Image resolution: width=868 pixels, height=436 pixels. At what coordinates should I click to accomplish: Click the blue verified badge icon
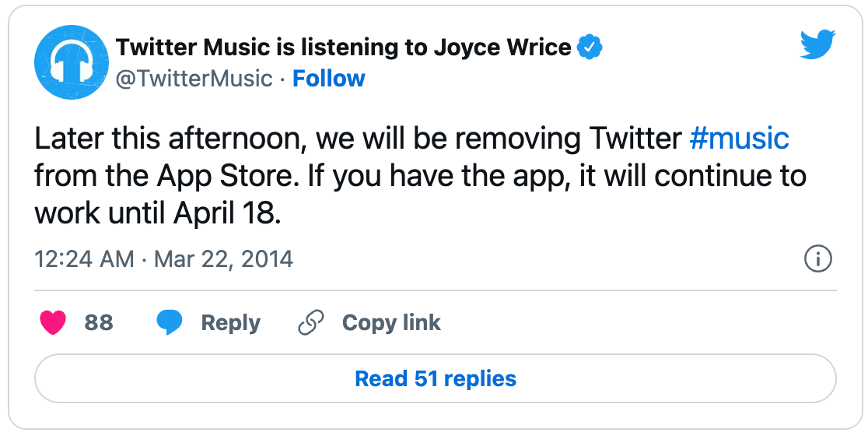[x=590, y=47]
